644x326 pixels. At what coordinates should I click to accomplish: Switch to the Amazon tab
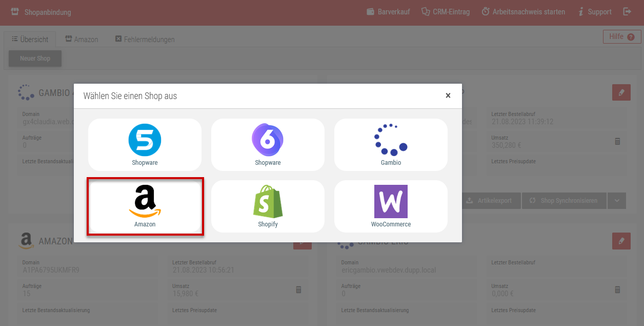[x=82, y=39]
